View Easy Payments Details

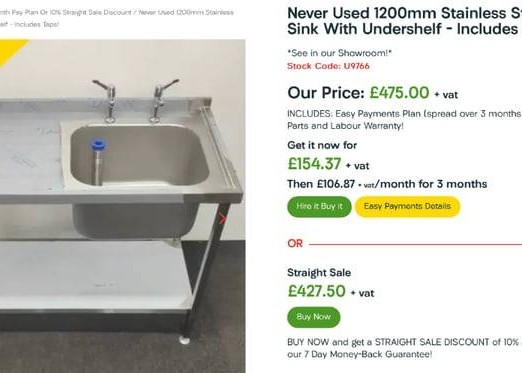[x=407, y=207]
